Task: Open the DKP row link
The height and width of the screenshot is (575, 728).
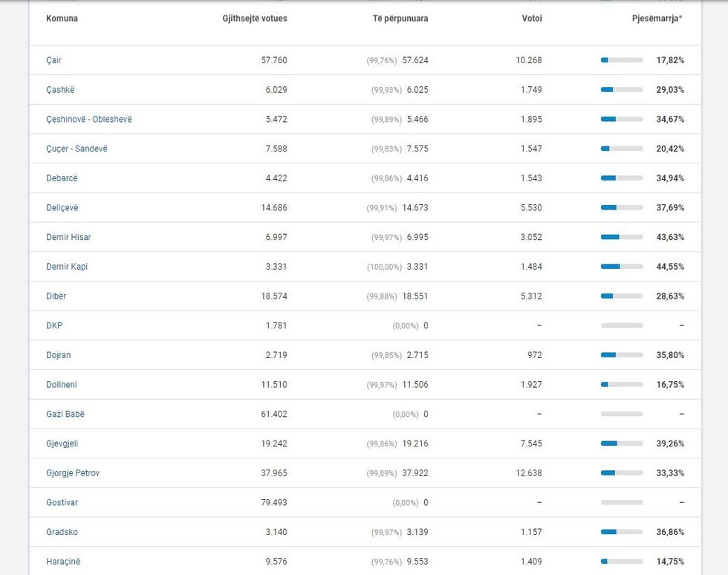Action: (54, 325)
